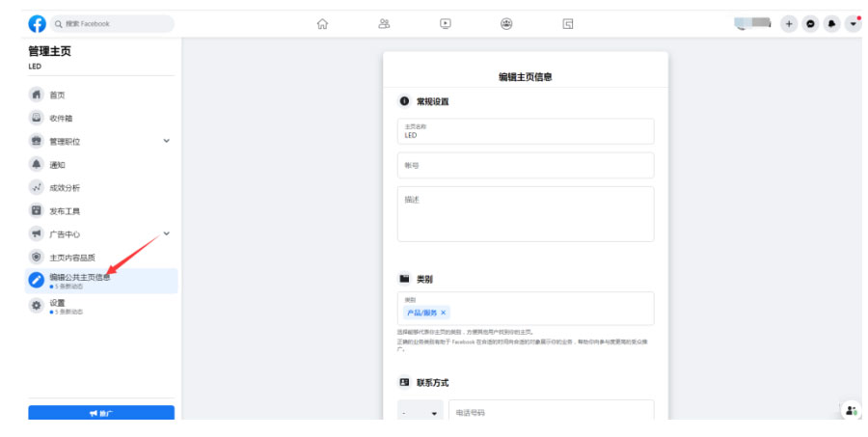Open the Friends icon in top navigation
This screenshot has height=437, width=868.
click(384, 24)
